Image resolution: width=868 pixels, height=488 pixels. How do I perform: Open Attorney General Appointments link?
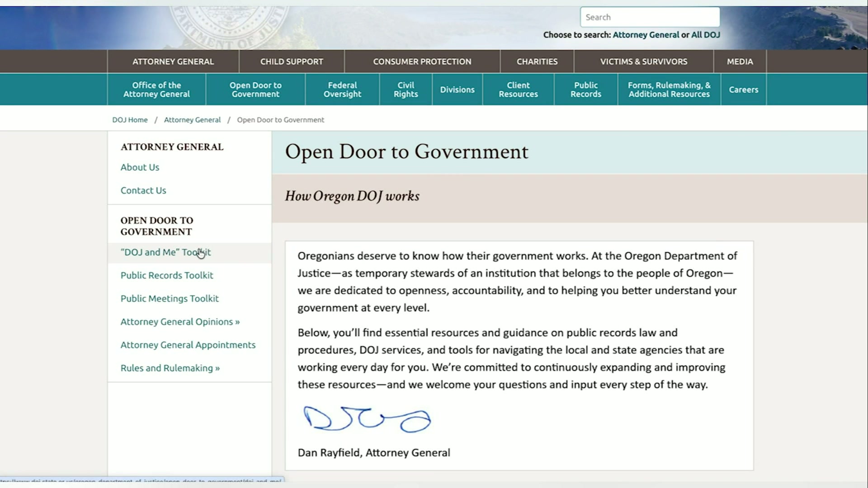[188, 345]
